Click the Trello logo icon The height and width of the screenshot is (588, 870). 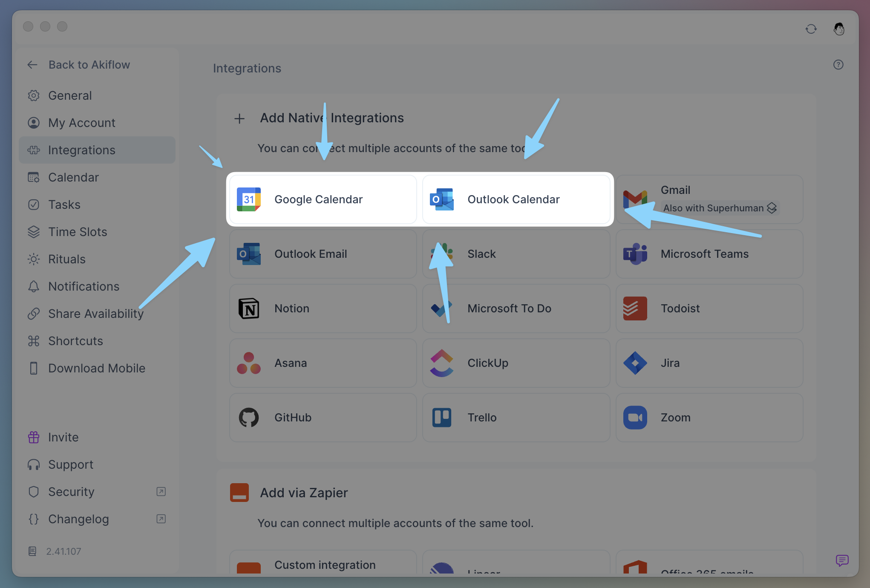[442, 418]
